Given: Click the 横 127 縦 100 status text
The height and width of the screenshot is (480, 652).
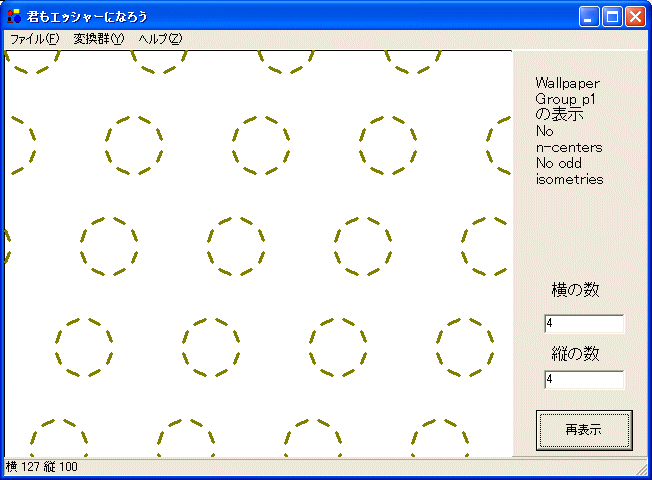Looking at the screenshot, I should point(42,467).
